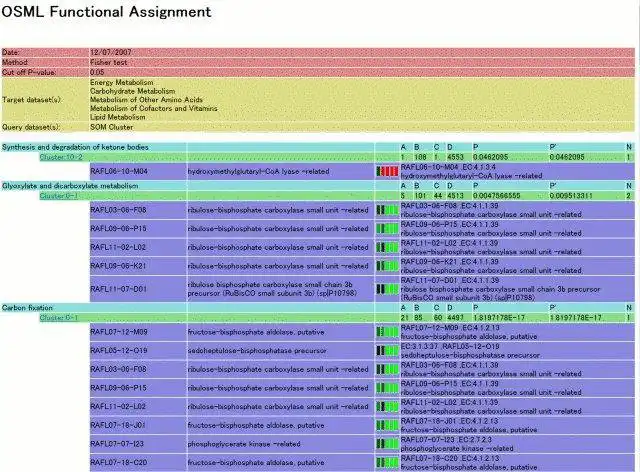
Task: Select the 'RAFL07-07-I23 EC:2.7.2.3' annotation cell
Action: (x=518, y=444)
